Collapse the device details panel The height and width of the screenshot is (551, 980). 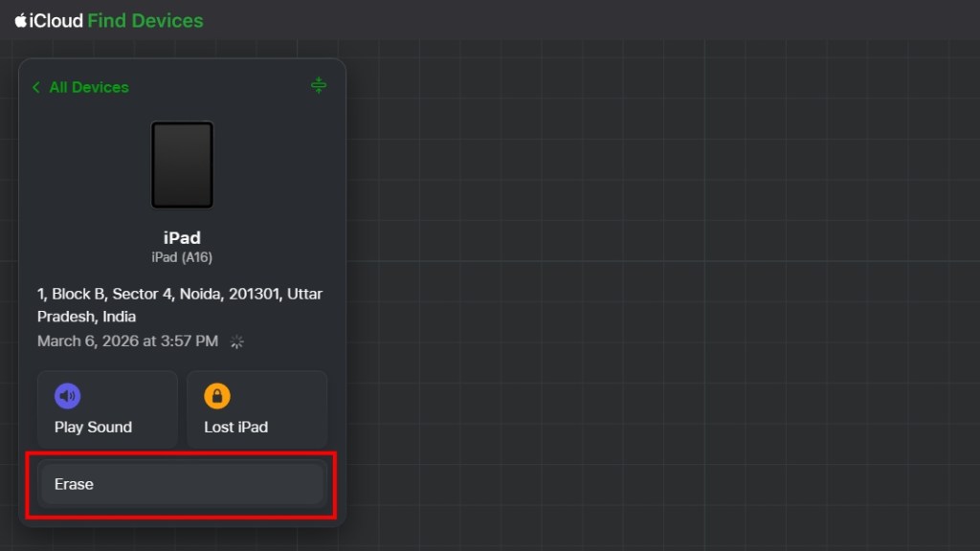[319, 86]
